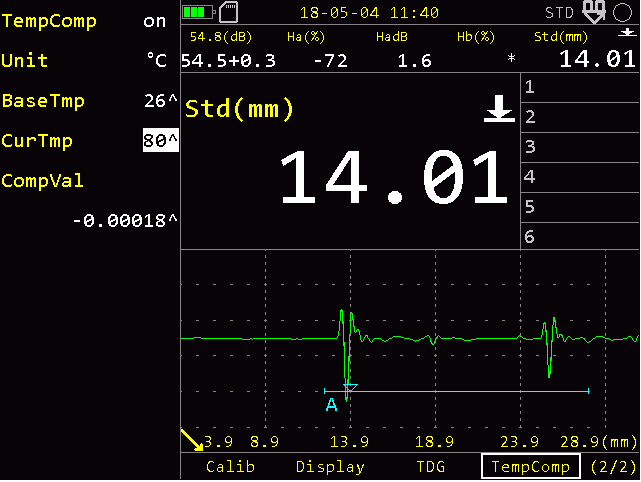The height and width of the screenshot is (482, 641).
Task: Click the small measurement-mode icon above 14.01
Action: point(627,34)
